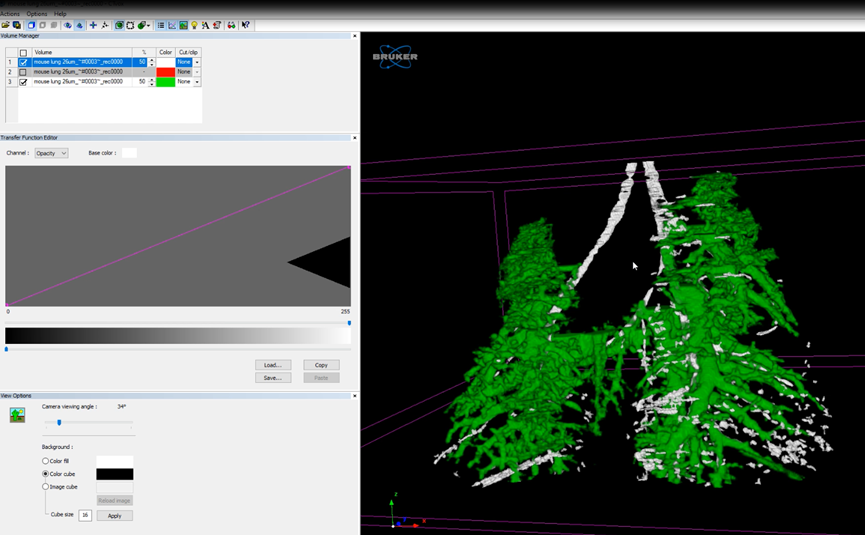Toggle the View Options landscape picture icon
The width and height of the screenshot is (865, 535).
(183, 25)
